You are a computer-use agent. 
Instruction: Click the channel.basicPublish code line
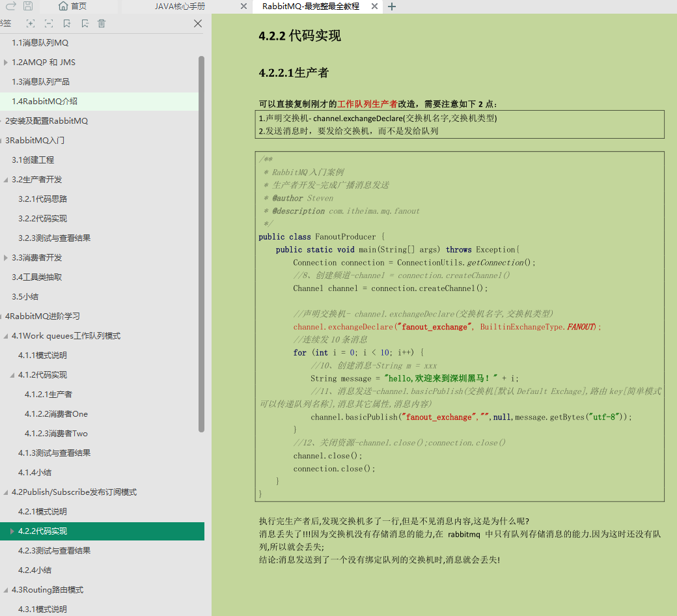coord(471,417)
